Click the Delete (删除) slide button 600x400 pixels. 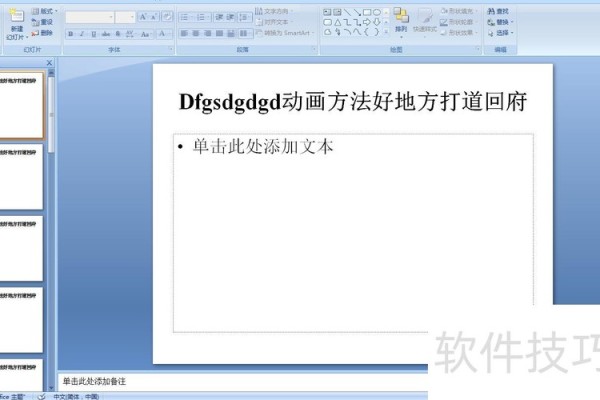click(42, 33)
